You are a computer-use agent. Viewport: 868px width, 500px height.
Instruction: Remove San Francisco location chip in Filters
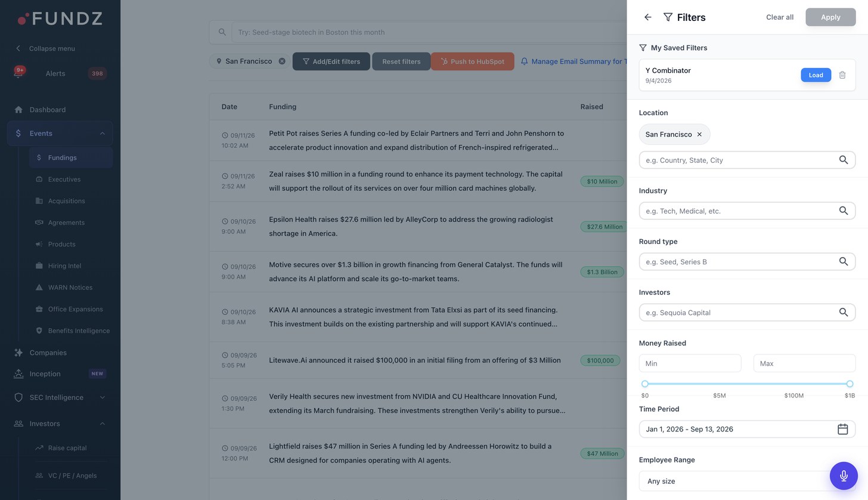[699, 134]
